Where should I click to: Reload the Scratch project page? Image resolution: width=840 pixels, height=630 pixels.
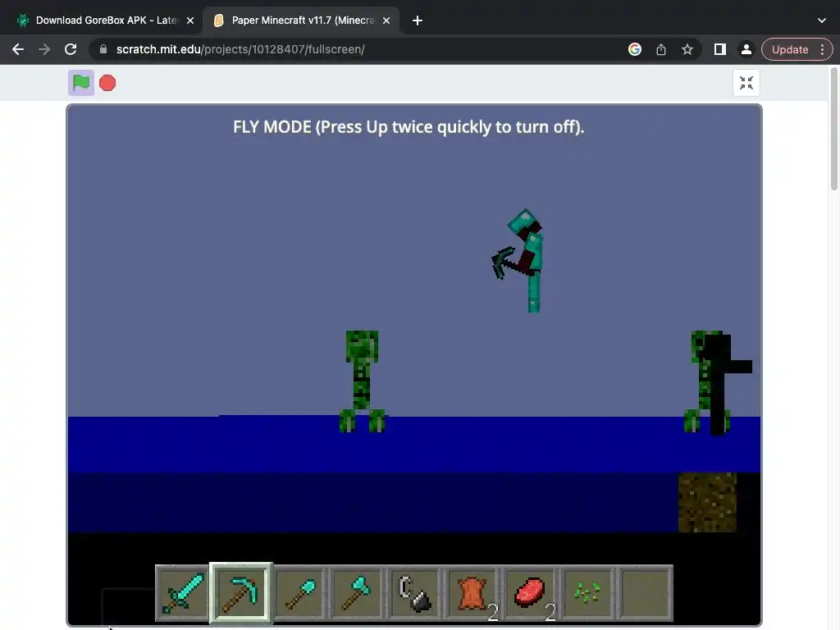71,49
